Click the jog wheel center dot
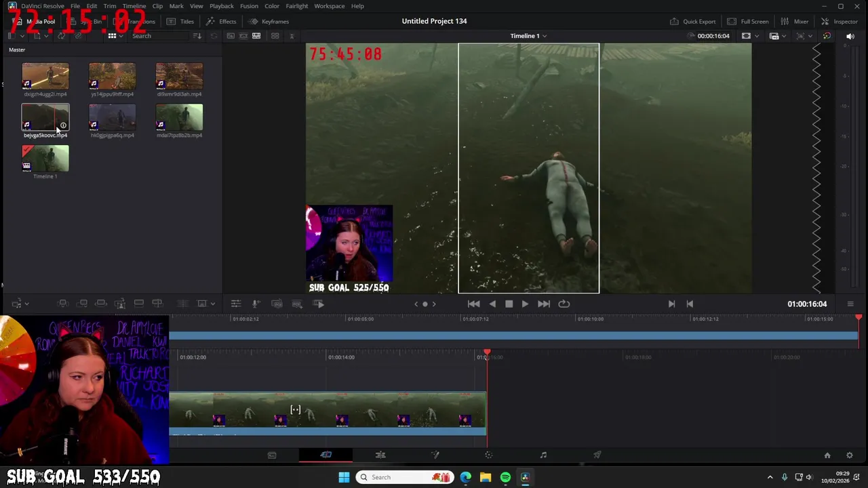868x488 pixels. (425, 304)
